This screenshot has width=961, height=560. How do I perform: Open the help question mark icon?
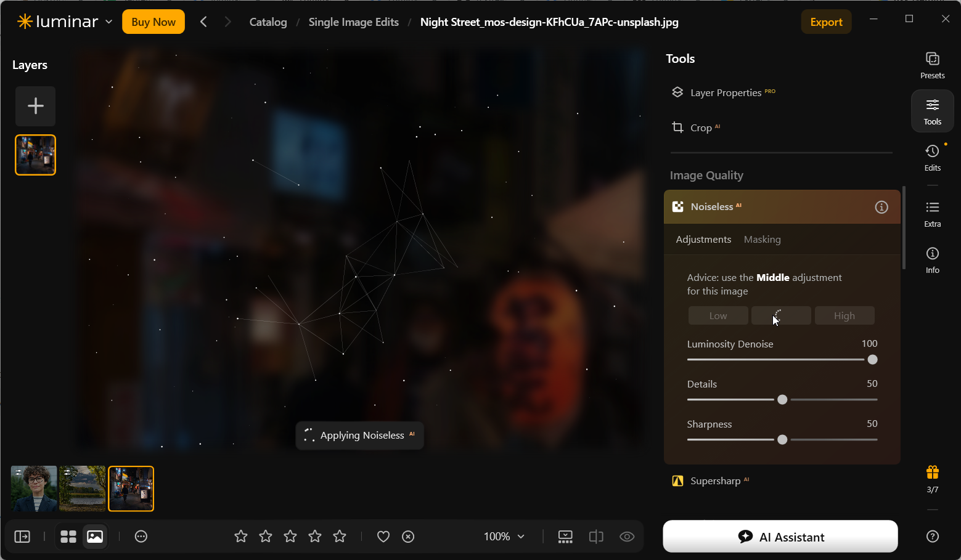tap(932, 536)
